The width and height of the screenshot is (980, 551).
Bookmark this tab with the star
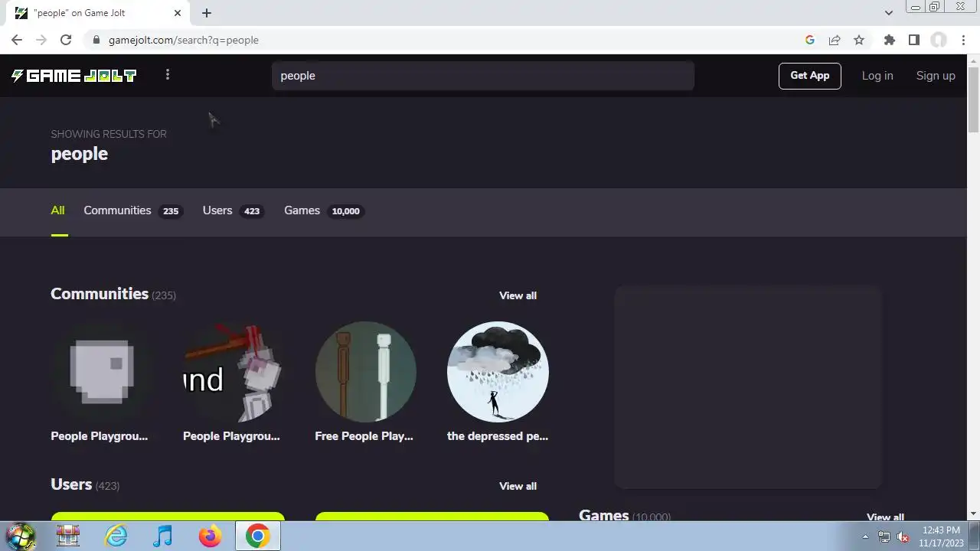point(859,40)
